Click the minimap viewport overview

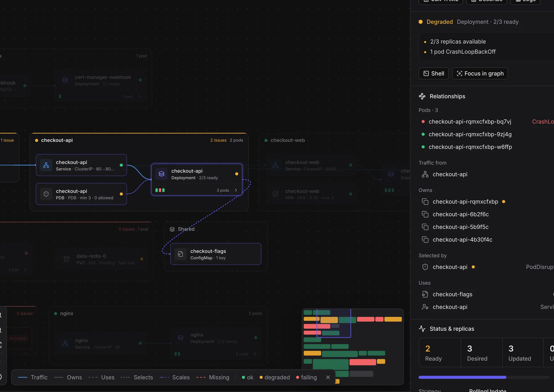pos(334,323)
